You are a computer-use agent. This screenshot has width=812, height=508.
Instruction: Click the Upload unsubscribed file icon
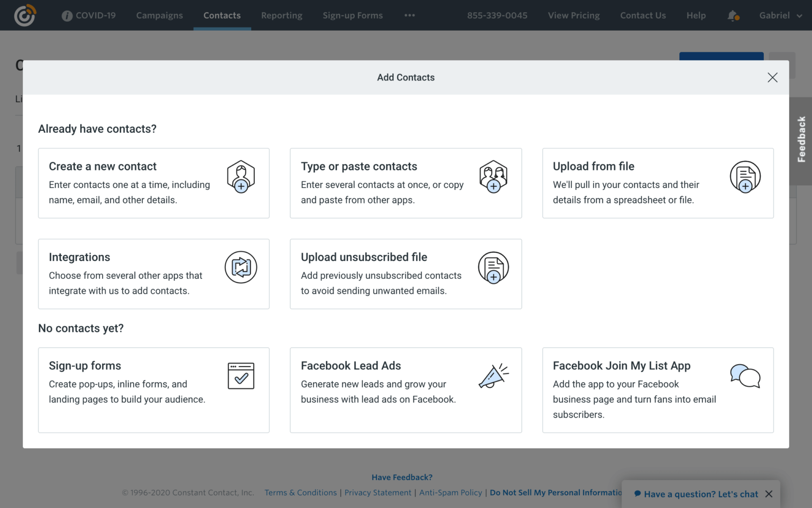(x=493, y=267)
